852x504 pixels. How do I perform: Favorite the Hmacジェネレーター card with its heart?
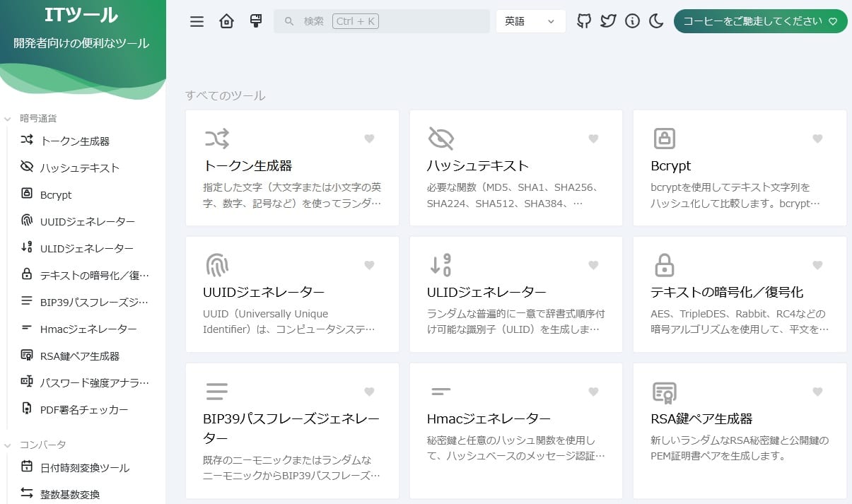click(593, 392)
